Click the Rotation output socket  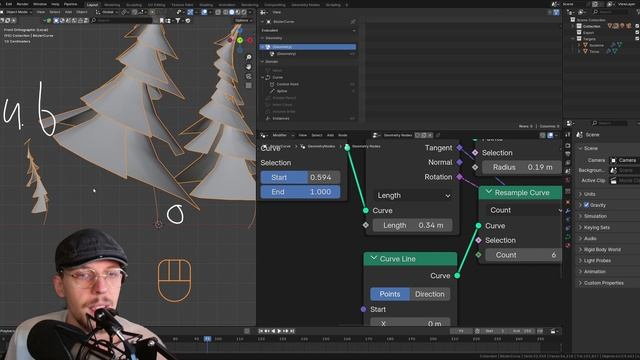[460, 177]
